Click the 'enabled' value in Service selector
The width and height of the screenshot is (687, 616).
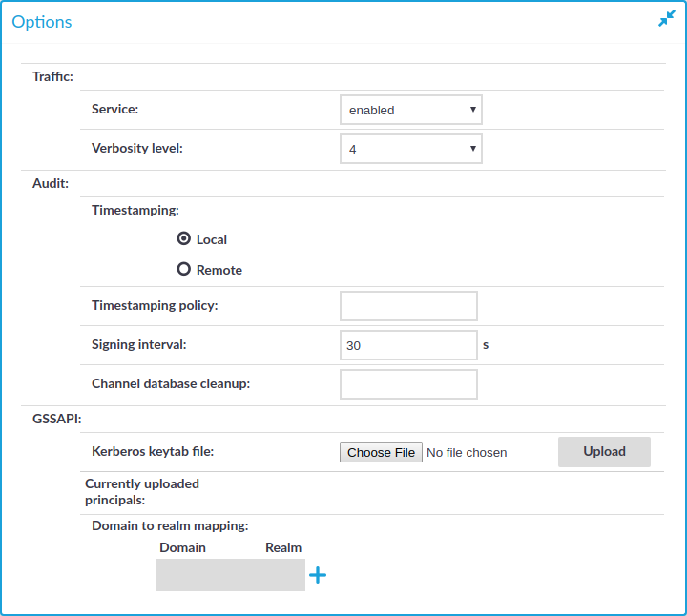(x=371, y=111)
